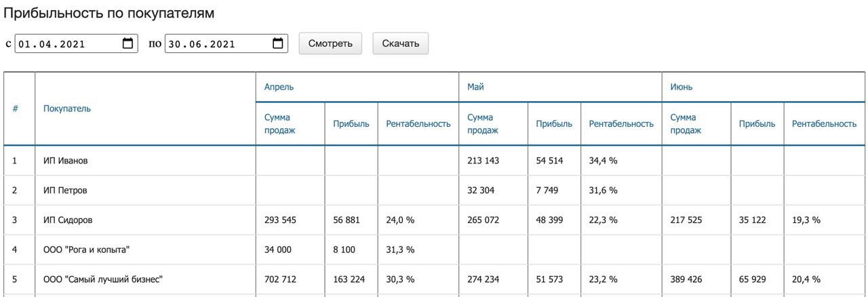The width and height of the screenshot is (868, 297).
Task: Click April profit value 163 224
Action: (x=349, y=279)
